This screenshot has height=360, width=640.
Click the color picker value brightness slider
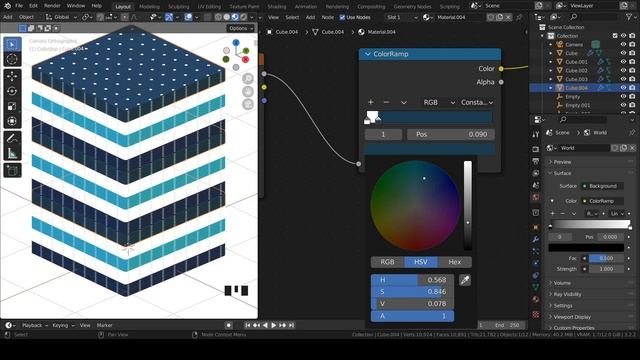pyautogui.click(x=468, y=205)
